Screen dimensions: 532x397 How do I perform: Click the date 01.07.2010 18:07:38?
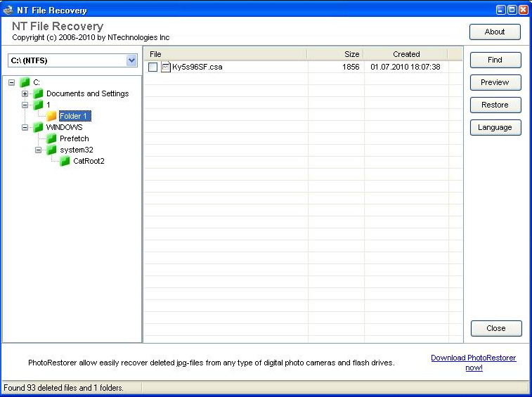(x=406, y=67)
